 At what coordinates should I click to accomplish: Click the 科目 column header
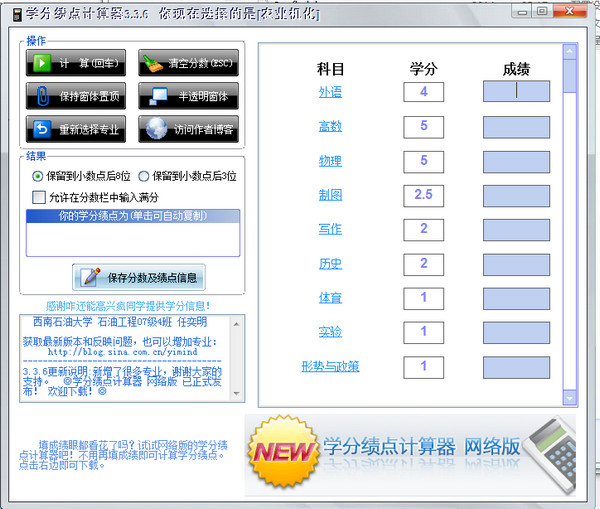[330, 69]
